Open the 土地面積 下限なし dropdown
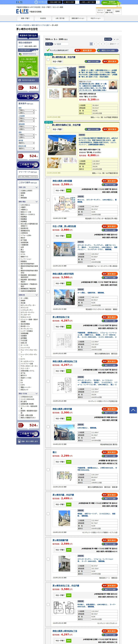This screenshot has width=138, height=644. [26, 118]
